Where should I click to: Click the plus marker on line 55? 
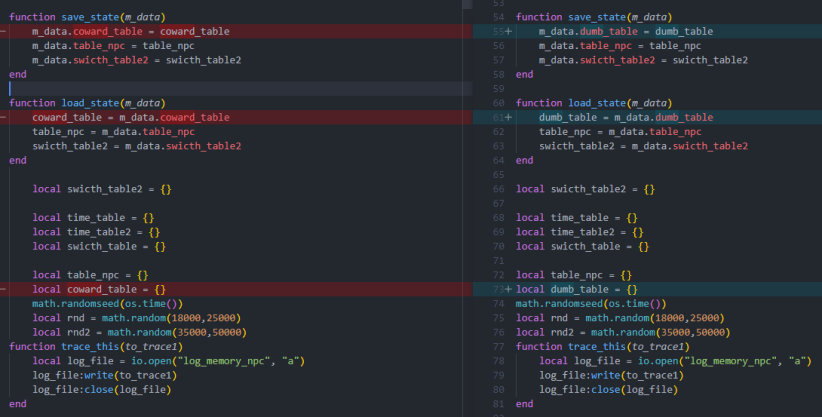click(508, 32)
